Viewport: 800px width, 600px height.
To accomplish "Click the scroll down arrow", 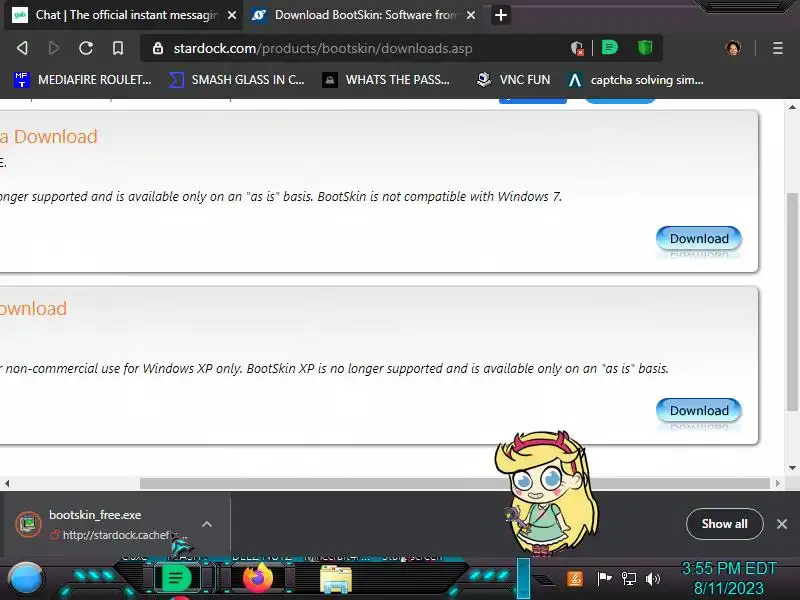I will pos(792,467).
